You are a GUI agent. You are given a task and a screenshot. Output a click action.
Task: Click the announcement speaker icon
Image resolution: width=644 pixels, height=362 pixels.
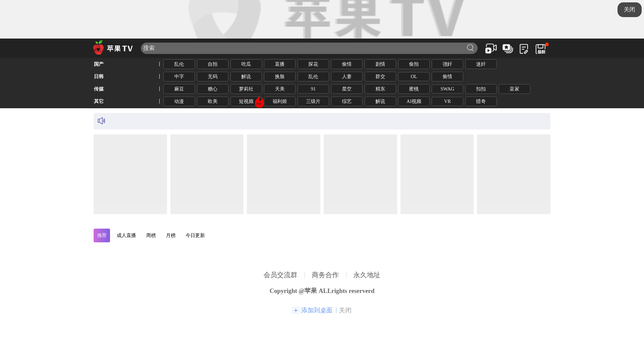click(101, 121)
